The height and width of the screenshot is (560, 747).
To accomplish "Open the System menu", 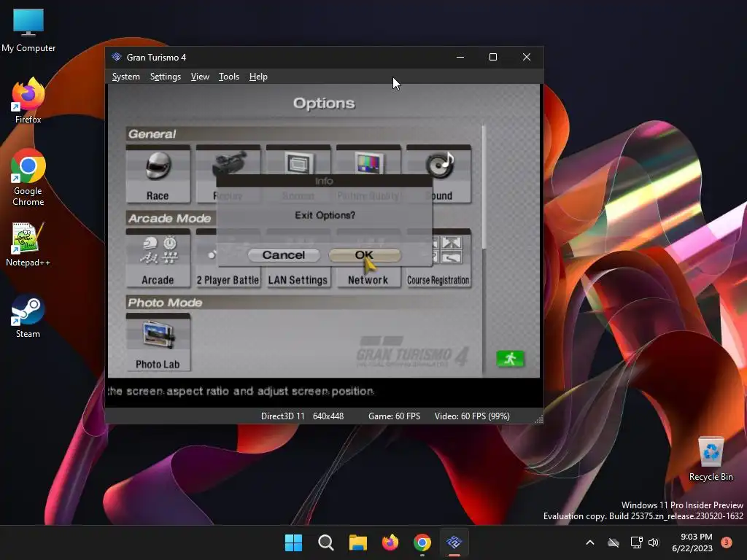I will pos(125,77).
